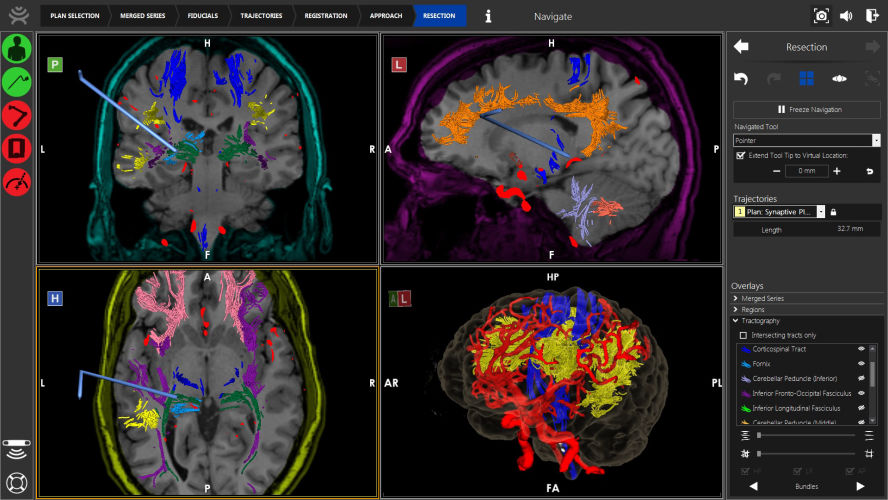Click the tract density slider track
Viewport: 888px width, 500px height.
pos(806,436)
